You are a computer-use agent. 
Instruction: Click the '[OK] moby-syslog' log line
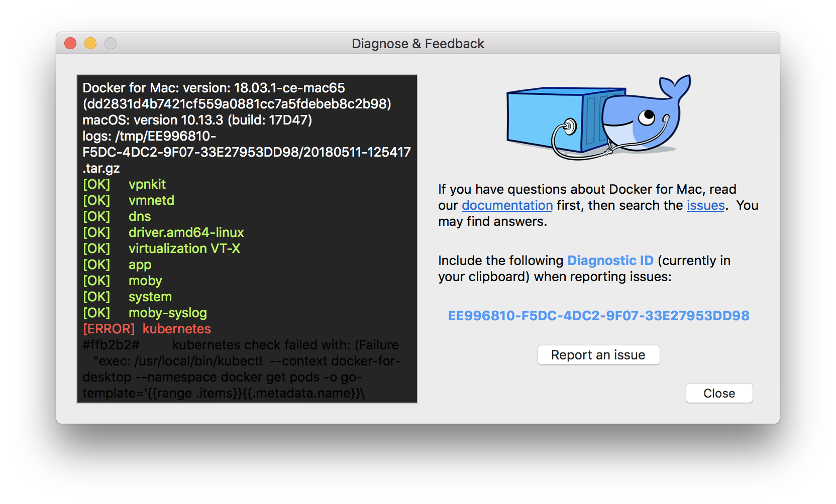145,313
